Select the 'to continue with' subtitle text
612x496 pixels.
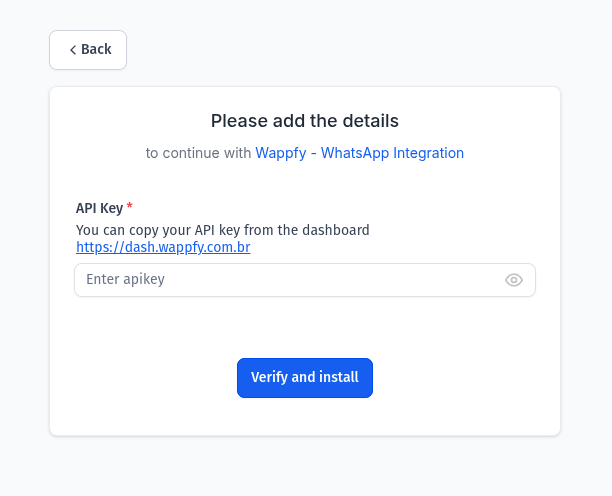click(x=198, y=153)
